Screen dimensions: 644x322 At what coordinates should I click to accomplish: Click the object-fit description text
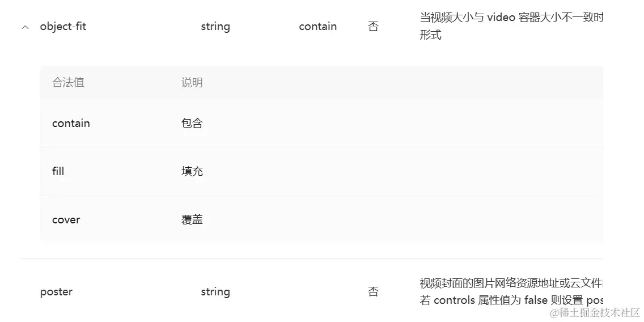(511, 26)
